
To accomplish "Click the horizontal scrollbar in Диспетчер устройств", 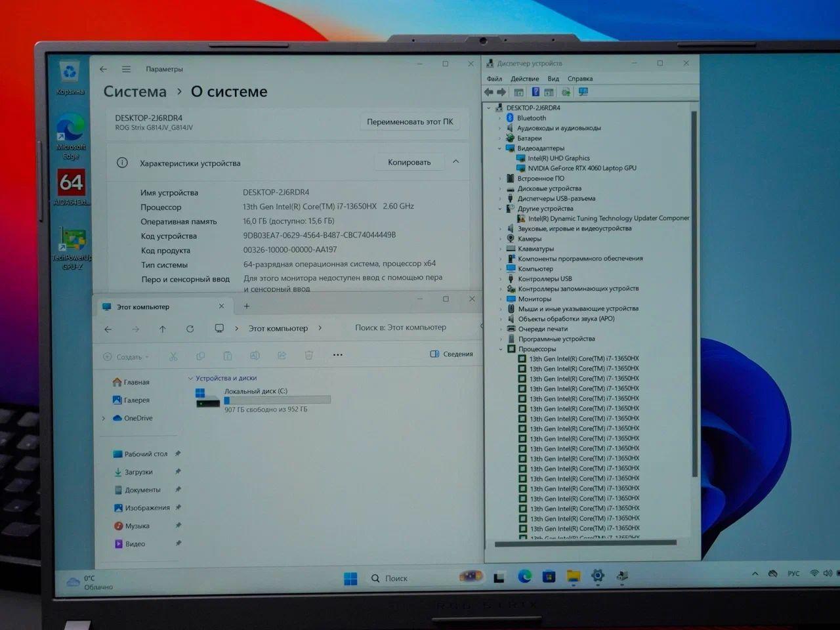I will [585, 543].
